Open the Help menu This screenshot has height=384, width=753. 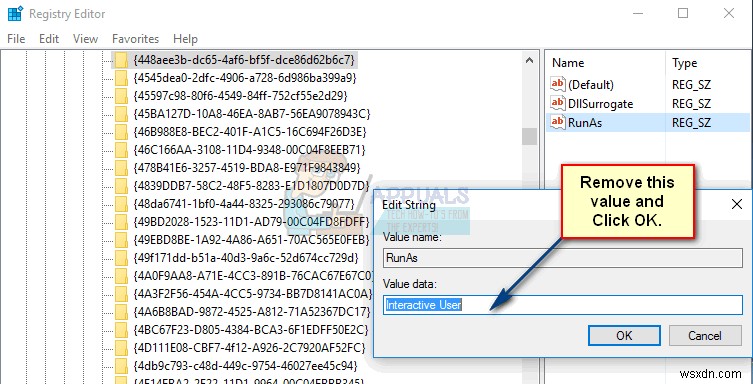tap(185, 39)
